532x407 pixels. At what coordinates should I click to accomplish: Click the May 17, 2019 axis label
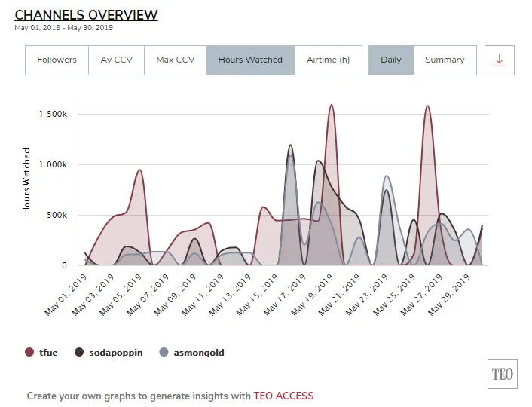tap(284, 295)
